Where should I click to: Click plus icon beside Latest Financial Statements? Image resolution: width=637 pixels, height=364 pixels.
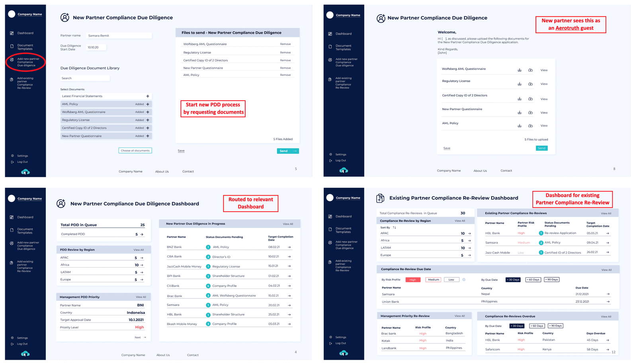[x=148, y=96]
